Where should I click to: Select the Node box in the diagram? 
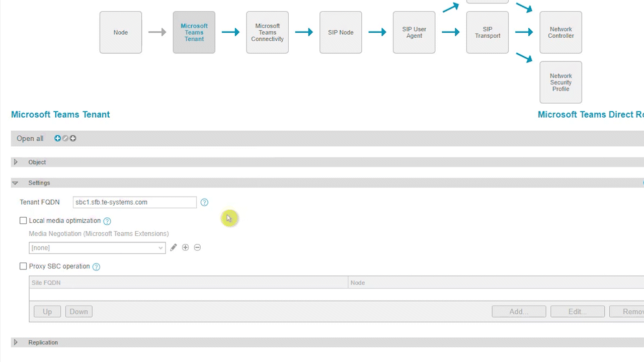121,32
